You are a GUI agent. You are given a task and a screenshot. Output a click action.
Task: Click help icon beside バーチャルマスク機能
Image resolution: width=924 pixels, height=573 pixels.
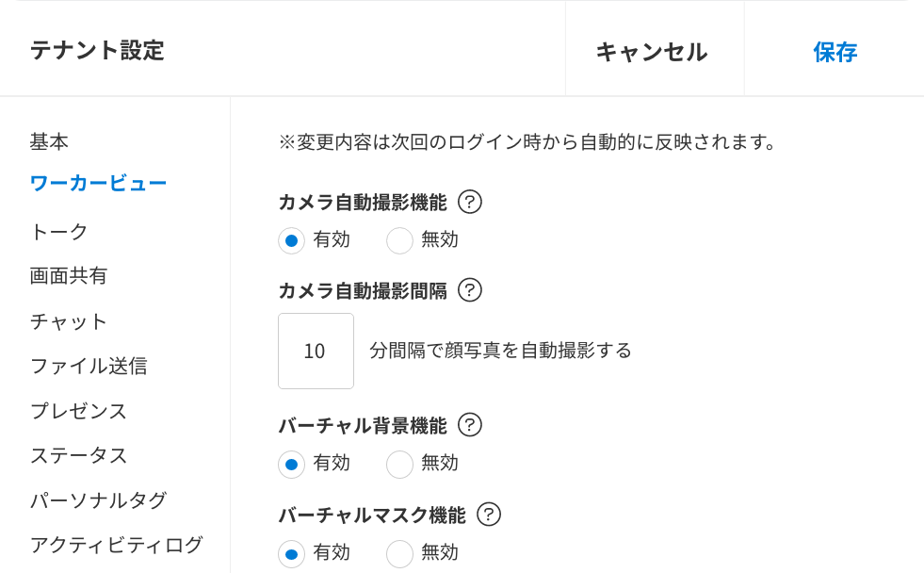pyautogui.click(x=488, y=515)
